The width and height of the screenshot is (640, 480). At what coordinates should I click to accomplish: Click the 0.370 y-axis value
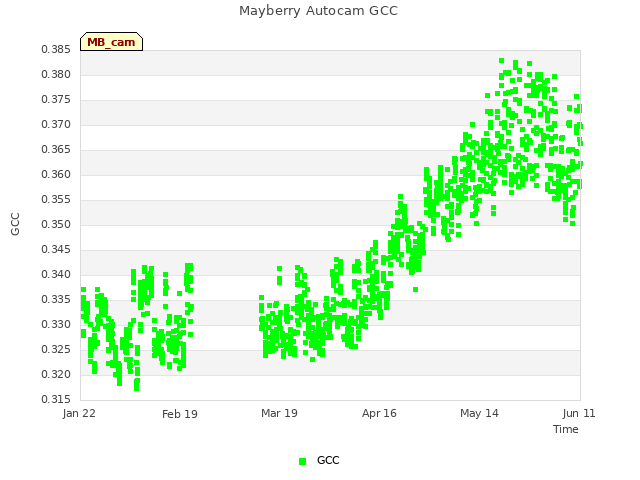[x=56, y=124]
